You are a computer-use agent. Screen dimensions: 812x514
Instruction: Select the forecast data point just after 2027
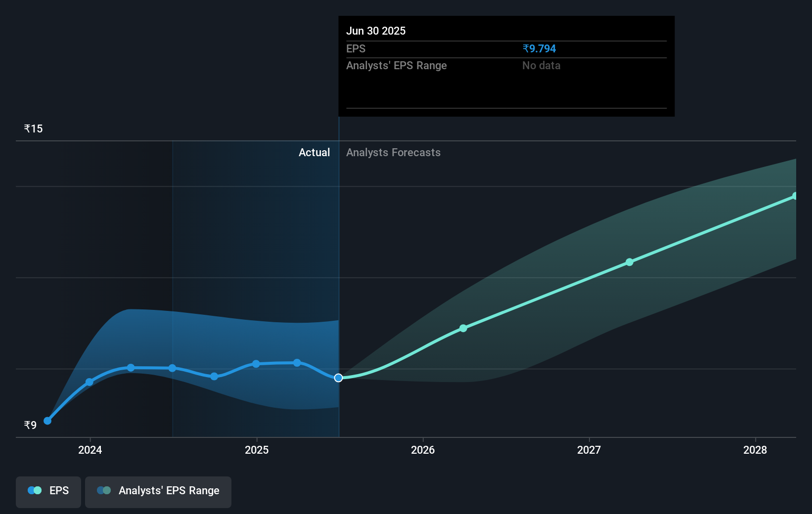click(x=630, y=262)
